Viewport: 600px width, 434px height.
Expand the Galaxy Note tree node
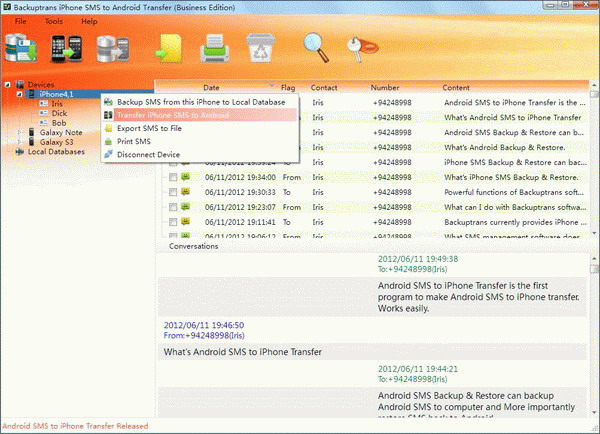[19, 132]
